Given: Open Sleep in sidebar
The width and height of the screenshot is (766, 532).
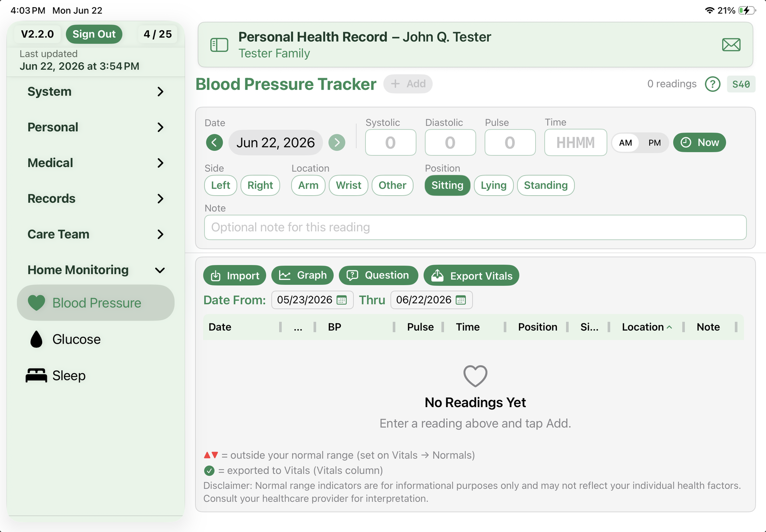Looking at the screenshot, I should [96, 376].
